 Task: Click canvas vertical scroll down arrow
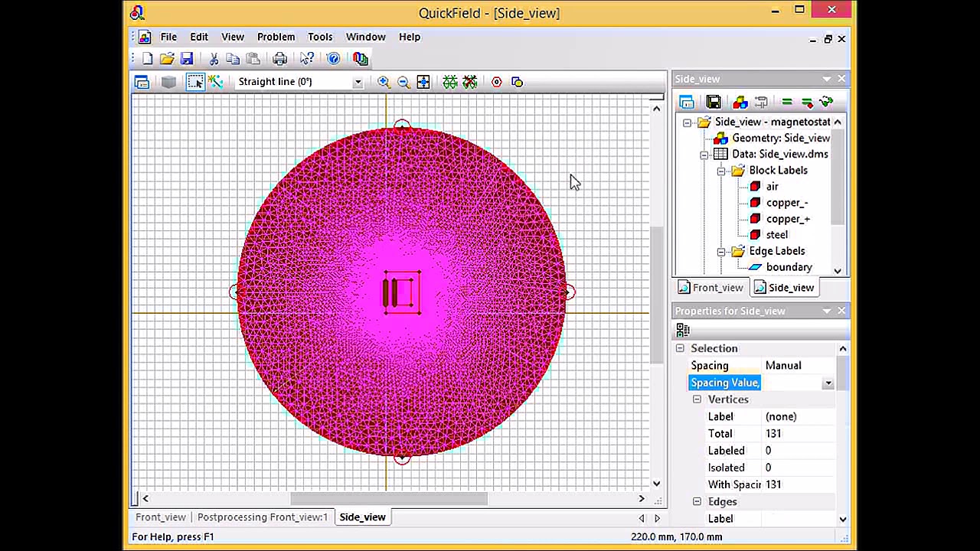[656, 483]
